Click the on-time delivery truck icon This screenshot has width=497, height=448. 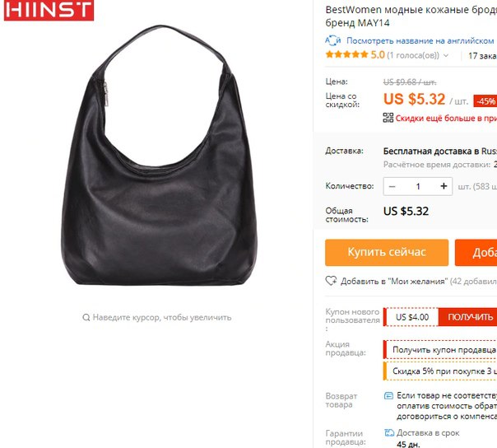(x=389, y=432)
